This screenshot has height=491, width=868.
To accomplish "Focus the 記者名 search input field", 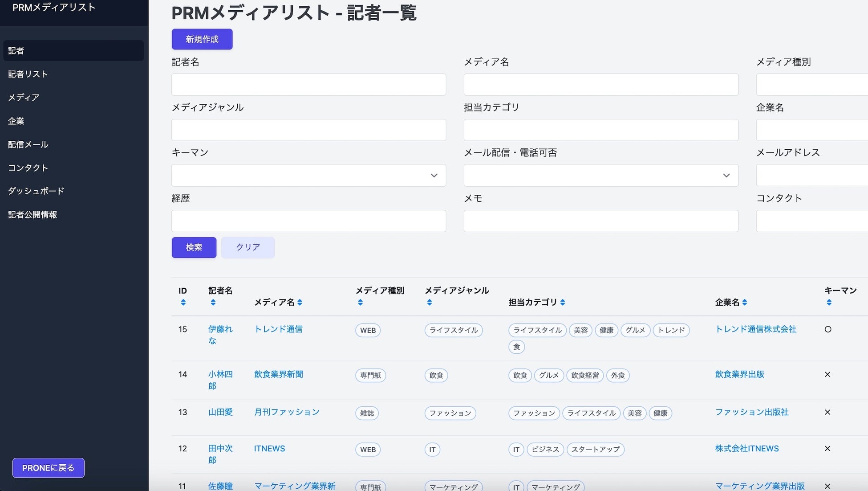I will (308, 85).
